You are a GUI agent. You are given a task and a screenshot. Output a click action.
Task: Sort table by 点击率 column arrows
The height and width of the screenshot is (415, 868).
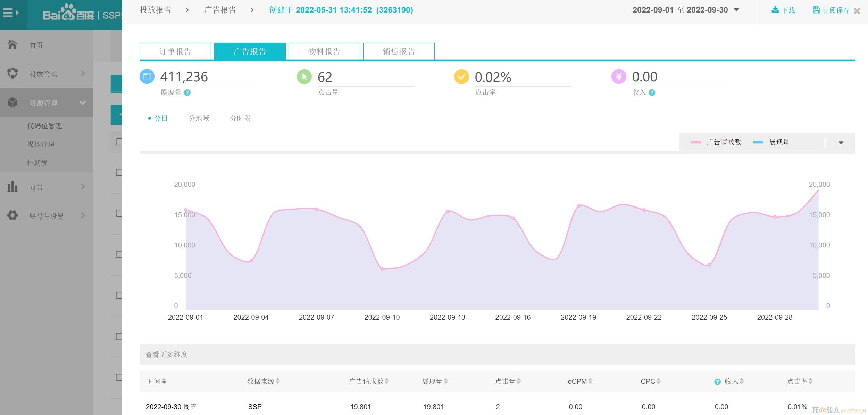click(811, 381)
